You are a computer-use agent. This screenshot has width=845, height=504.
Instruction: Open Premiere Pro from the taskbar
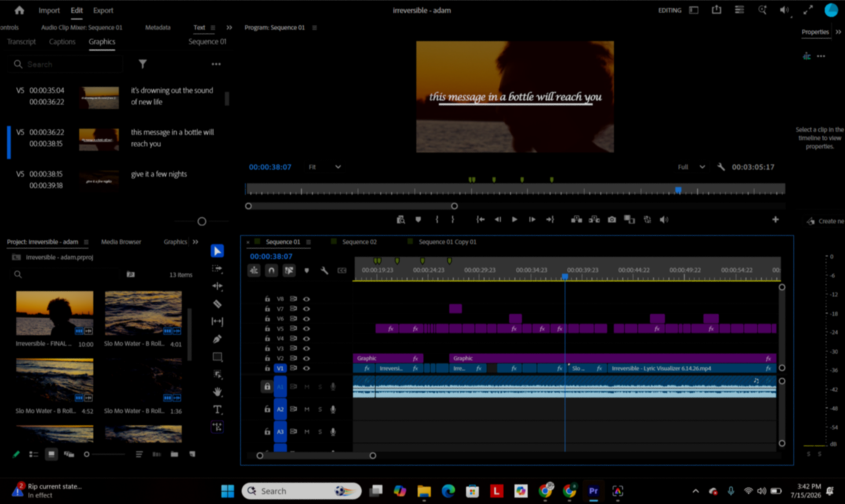[593, 491]
